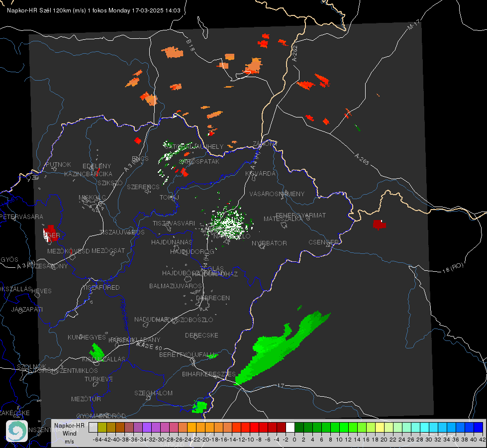The height and width of the screenshot is (448, 487).
Task: Click the ZÁHONY border town label
Action: [265, 144]
